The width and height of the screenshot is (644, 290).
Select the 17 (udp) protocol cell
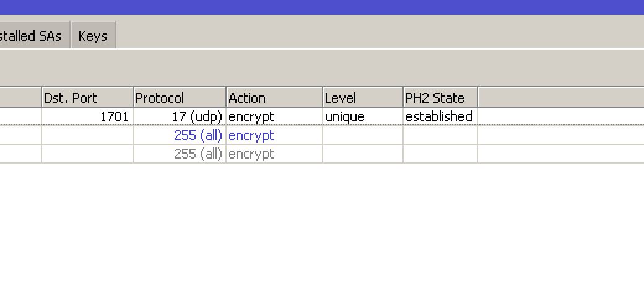[x=180, y=116]
